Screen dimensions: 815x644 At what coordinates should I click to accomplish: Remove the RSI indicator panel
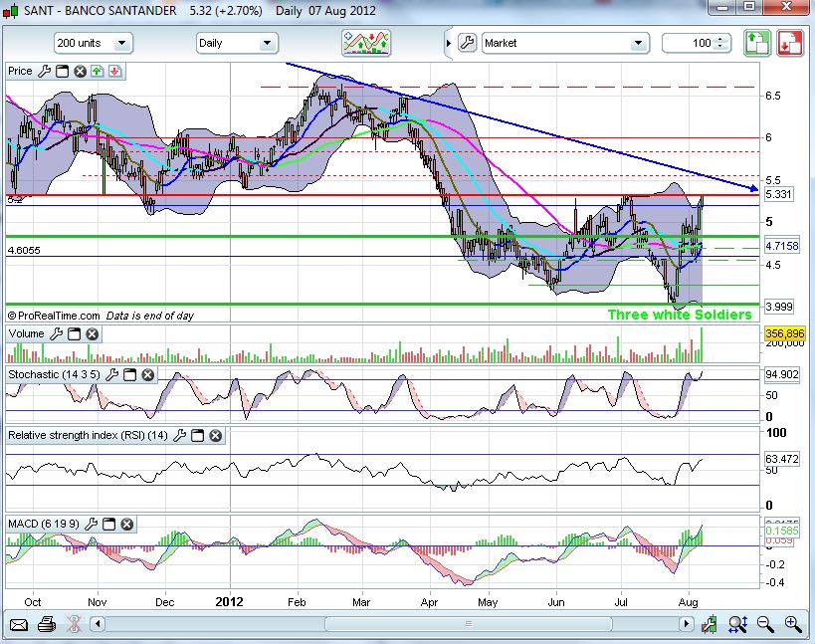tap(216, 436)
